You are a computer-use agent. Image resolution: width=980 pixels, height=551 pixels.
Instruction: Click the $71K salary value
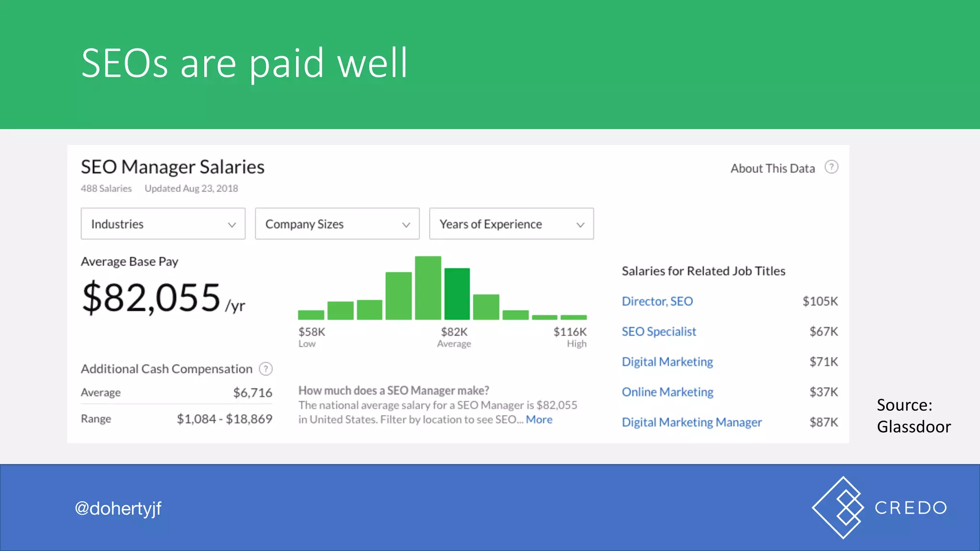(824, 362)
